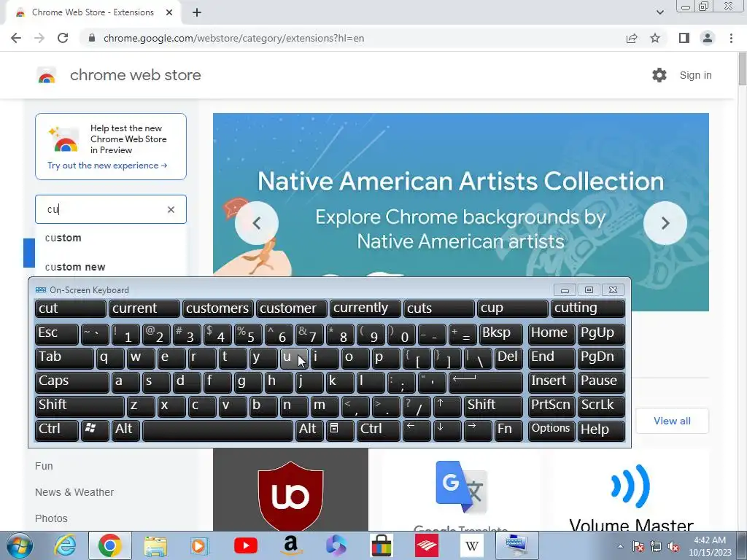Pick 'cup' word prediction
The width and height of the screenshot is (747, 560).
[513, 308]
